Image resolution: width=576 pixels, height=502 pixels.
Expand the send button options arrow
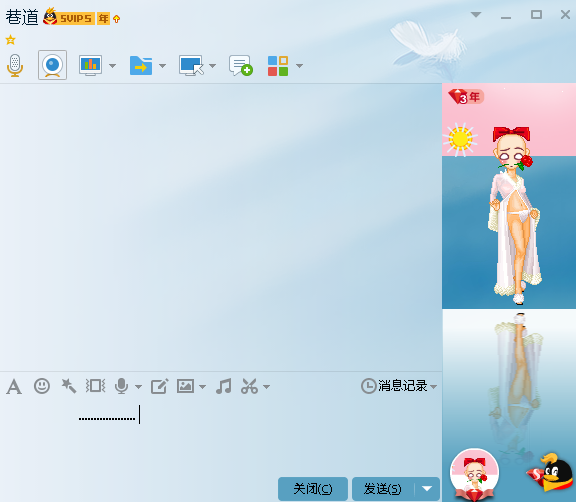click(x=427, y=489)
